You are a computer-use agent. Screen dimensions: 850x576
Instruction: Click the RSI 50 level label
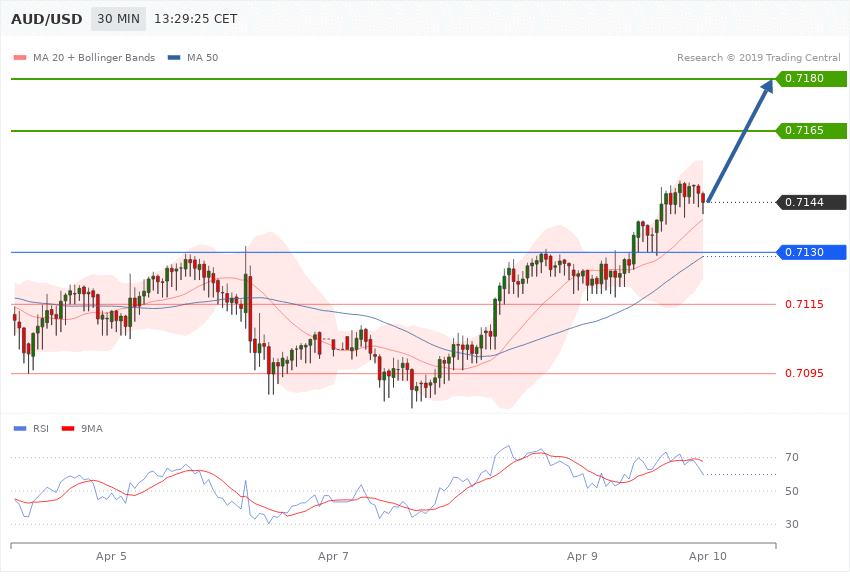point(792,491)
